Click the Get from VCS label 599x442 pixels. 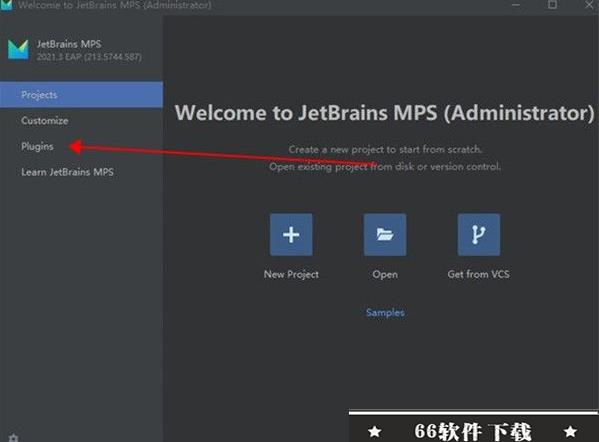tap(479, 274)
